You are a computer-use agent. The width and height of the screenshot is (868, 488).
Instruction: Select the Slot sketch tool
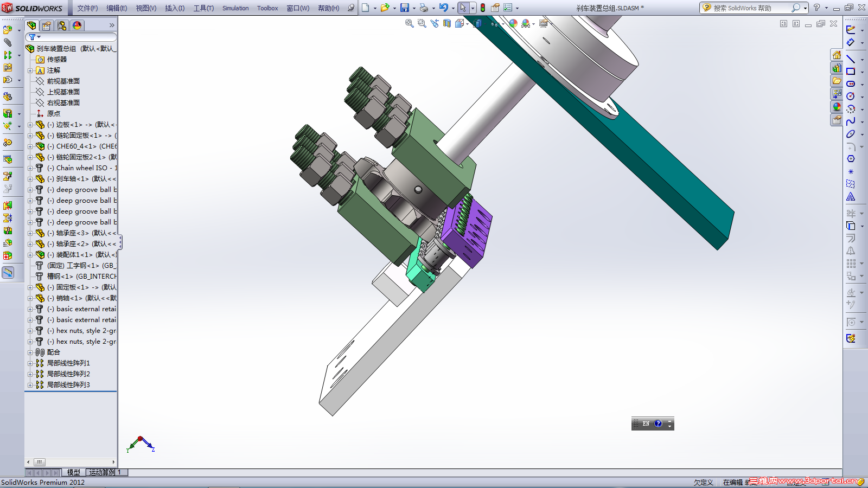tap(851, 84)
